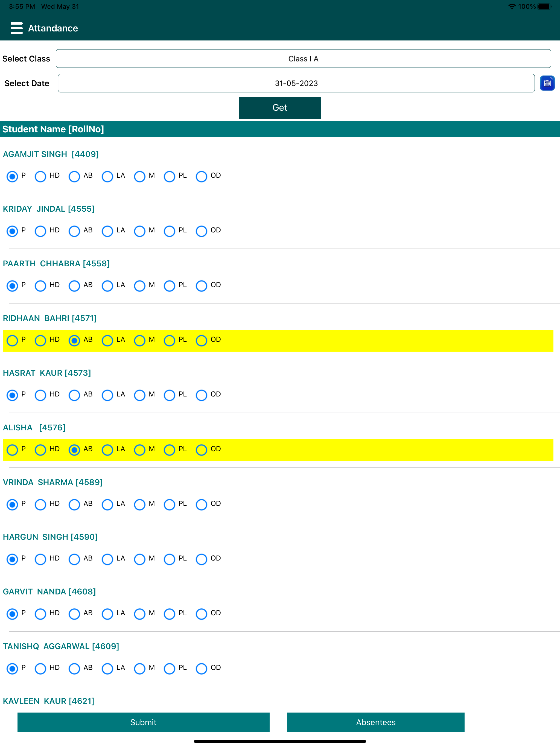The width and height of the screenshot is (560, 747).
Task: Click student name AGAMJIT SINGH [4409]
Action: (51, 154)
